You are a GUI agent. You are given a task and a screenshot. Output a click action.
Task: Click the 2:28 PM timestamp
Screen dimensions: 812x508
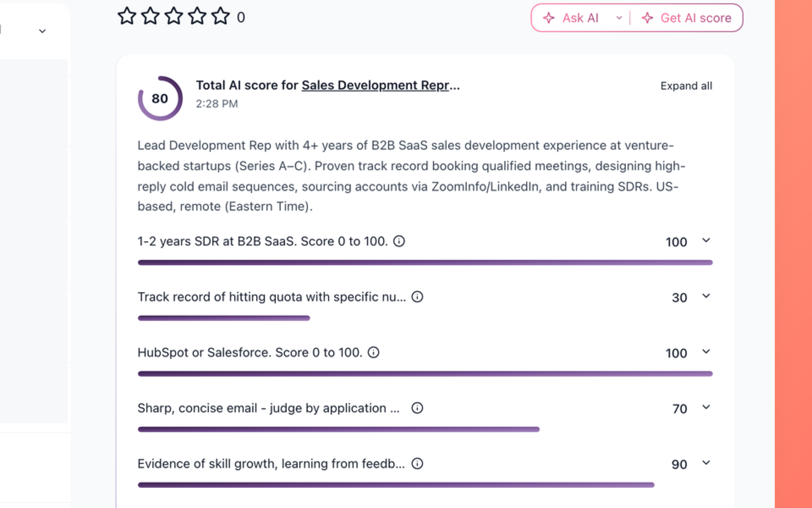[217, 104]
